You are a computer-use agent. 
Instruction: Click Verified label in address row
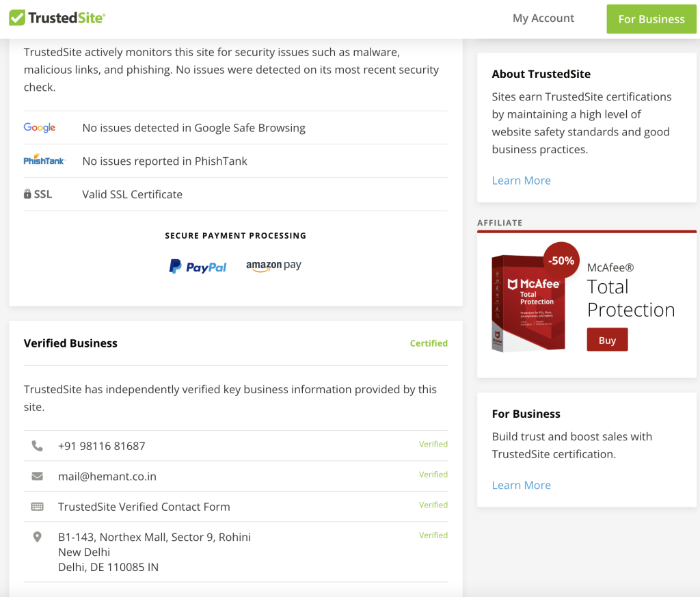tap(433, 535)
